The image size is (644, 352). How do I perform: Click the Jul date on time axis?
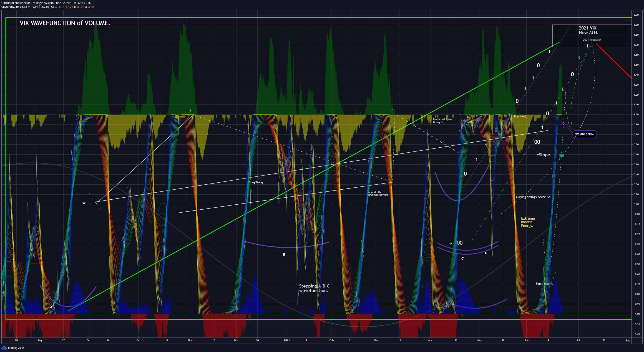click(x=578, y=340)
